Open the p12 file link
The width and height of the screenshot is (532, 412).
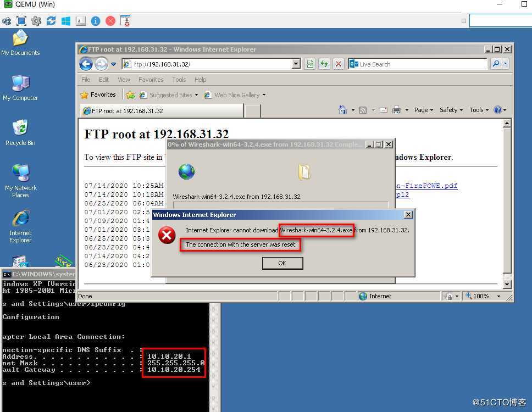pos(402,194)
